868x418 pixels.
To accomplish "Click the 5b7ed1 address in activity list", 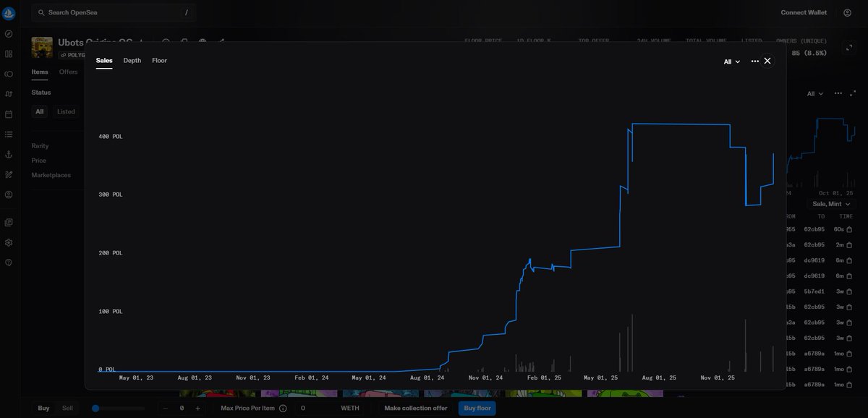I will tap(814, 292).
